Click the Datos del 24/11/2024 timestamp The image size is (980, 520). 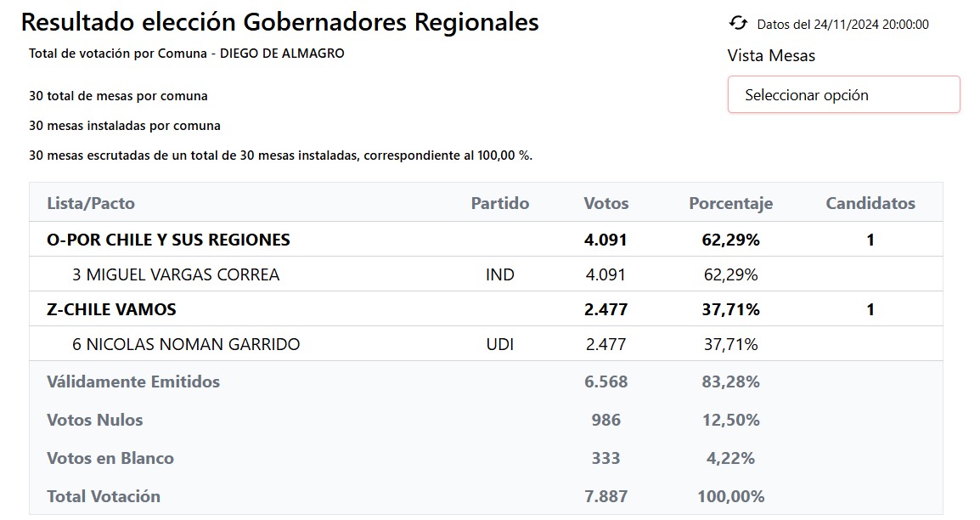[842, 25]
